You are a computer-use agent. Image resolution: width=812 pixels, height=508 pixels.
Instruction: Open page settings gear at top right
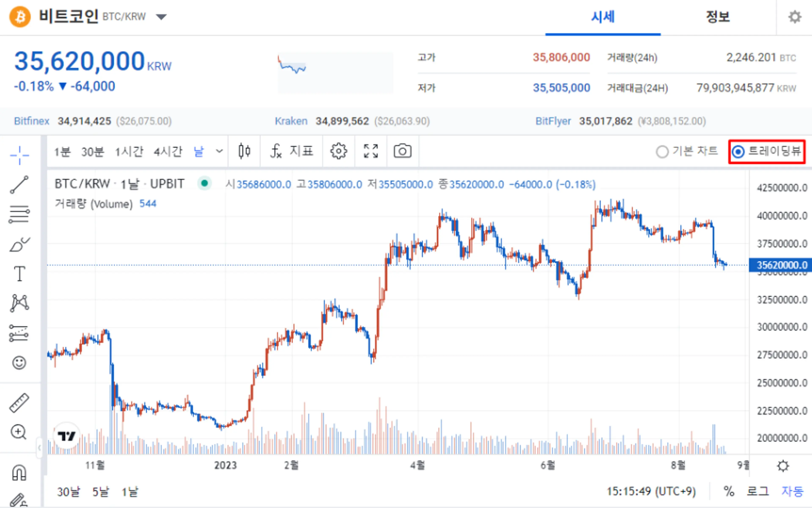click(x=795, y=17)
